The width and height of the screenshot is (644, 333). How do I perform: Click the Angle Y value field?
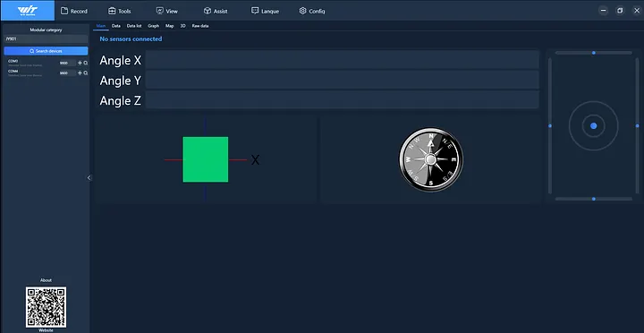[342, 80]
